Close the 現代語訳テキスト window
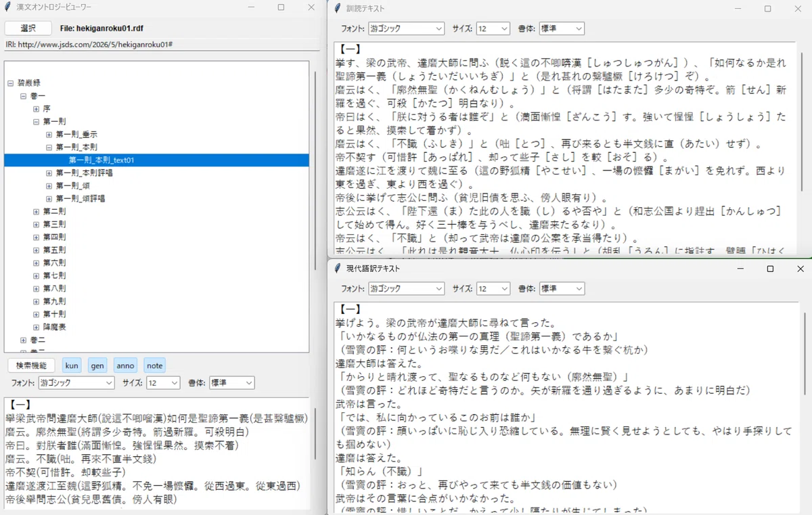This screenshot has width=812, height=515. click(x=800, y=269)
